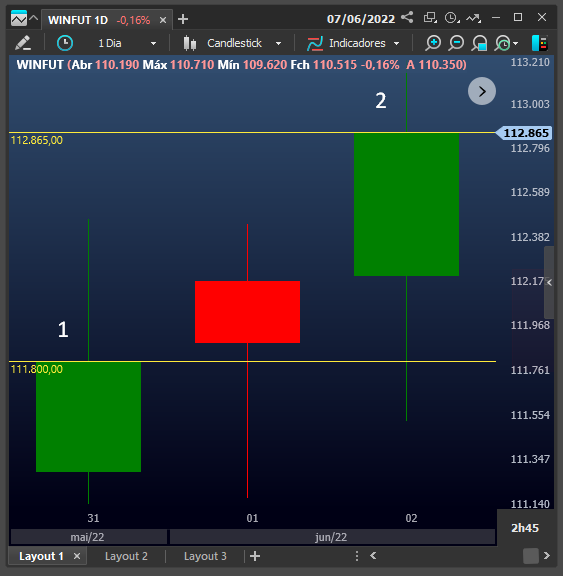The image size is (563, 576).
Task: Close the WINFUT 1D tab
Action: pyautogui.click(x=163, y=20)
